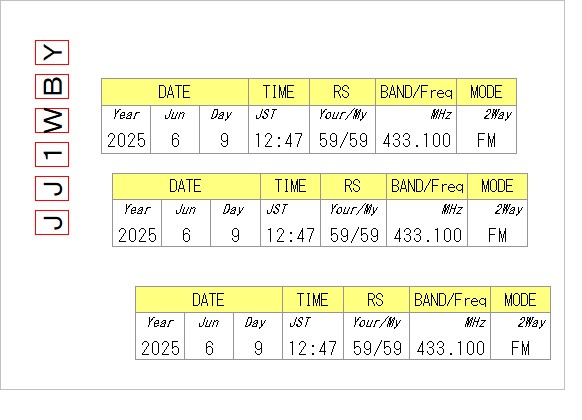Select the callsign box containing digit 1
Screen dimensions: 582x420
pyautogui.click(x=52, y=154)
